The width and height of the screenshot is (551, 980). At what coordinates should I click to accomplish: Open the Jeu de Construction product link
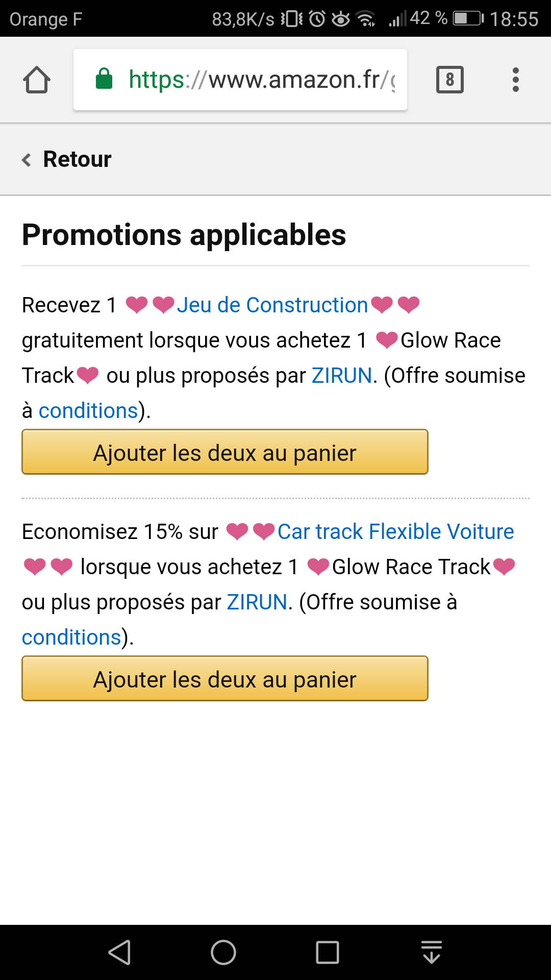pos(272,305)
